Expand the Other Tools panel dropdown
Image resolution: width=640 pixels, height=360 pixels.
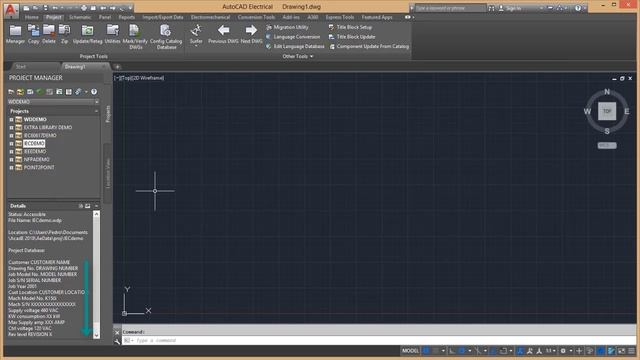(298, 56)
